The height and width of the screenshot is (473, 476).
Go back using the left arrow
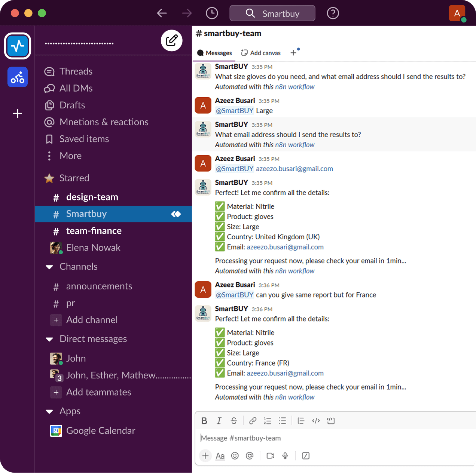[x=162, y=13]
